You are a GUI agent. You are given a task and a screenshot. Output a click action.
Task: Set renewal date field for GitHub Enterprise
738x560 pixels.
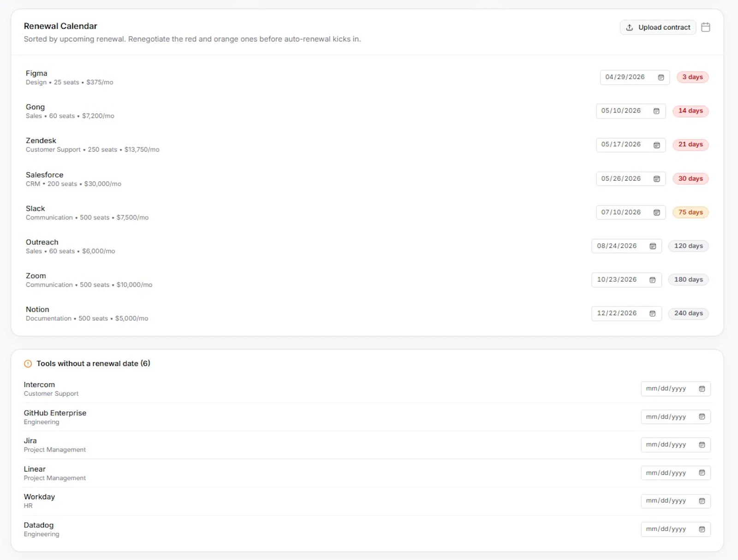(x=676, y=417)
